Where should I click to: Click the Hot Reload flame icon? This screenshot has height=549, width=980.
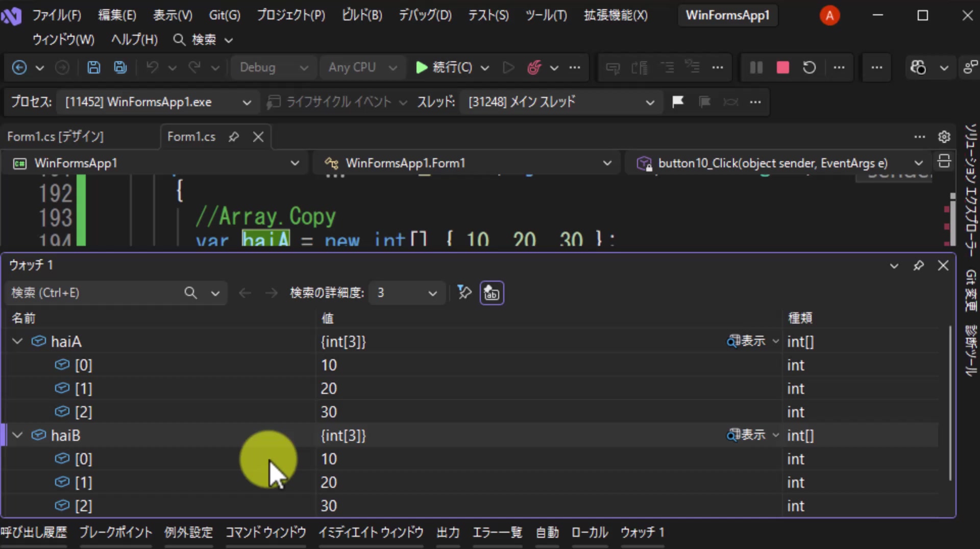coord(534,67)
